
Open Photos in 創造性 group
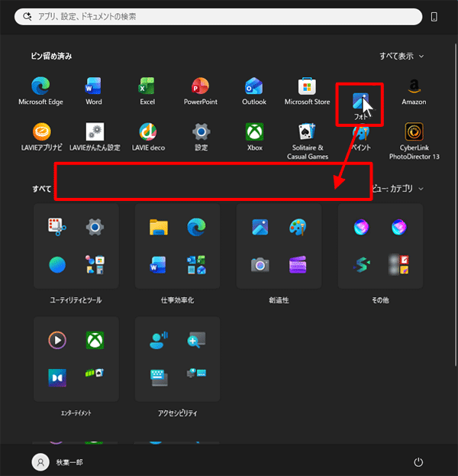(260, 227)
